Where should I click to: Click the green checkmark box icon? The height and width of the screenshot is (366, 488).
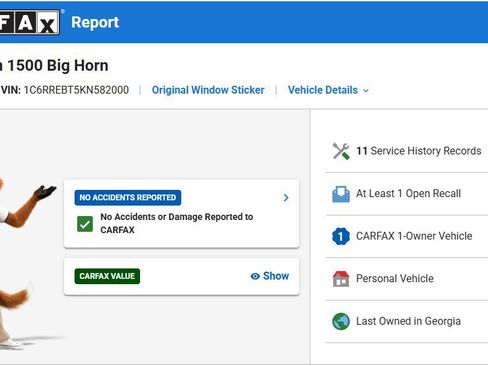[85, 224]
